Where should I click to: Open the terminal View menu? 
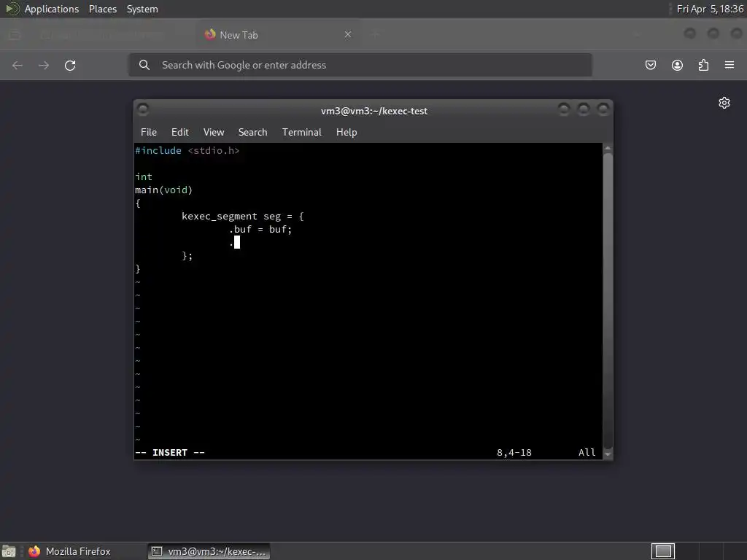click(214, 133)
